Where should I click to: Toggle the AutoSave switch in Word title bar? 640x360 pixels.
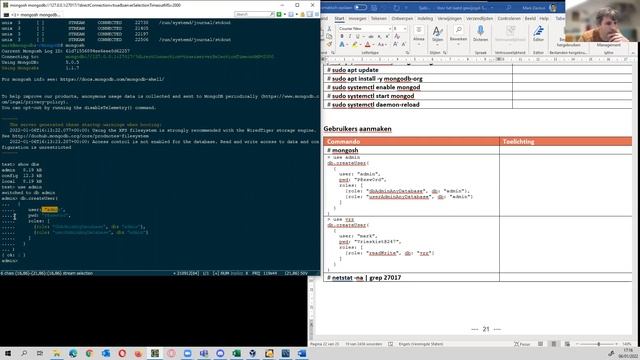coord(360,7)
